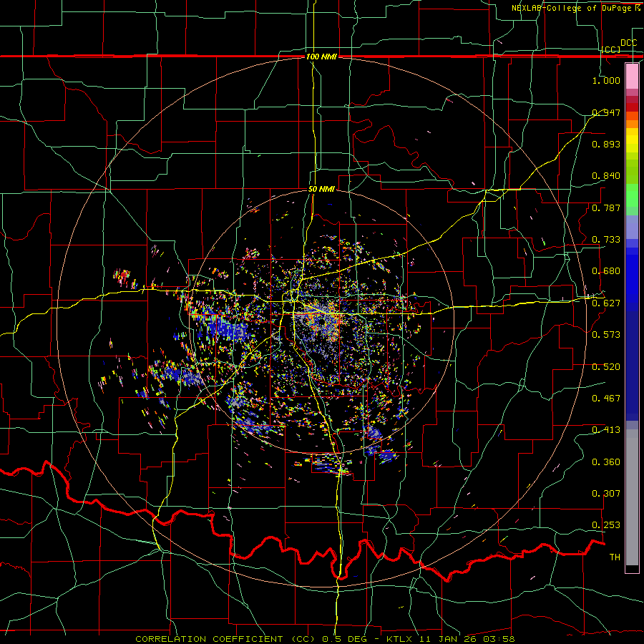This screenshot has width=644, height=644.
Task: Click the 1.000 legend value
Action: coord(606,80)
